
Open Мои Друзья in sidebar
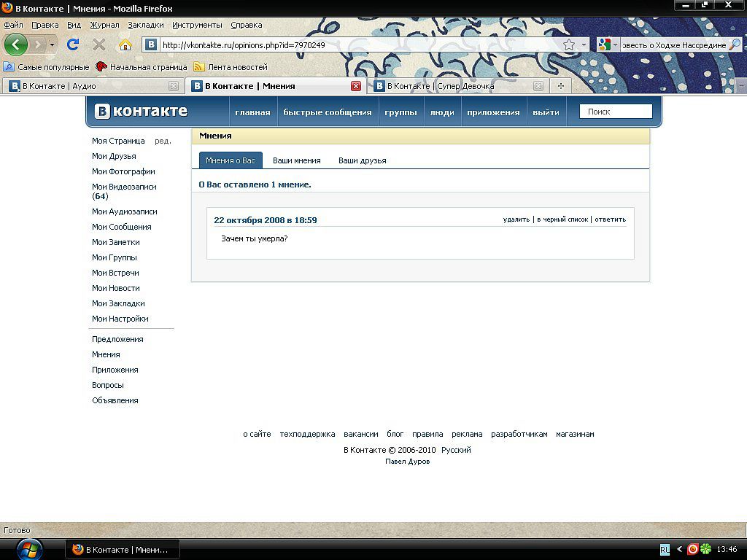pos(114,156)
